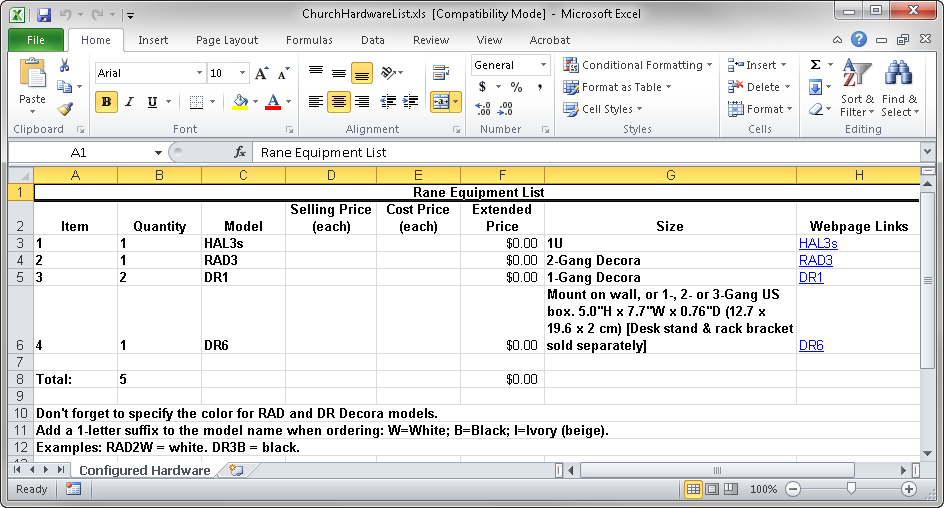Toggle Bold formatting

(x=107, y=102)
